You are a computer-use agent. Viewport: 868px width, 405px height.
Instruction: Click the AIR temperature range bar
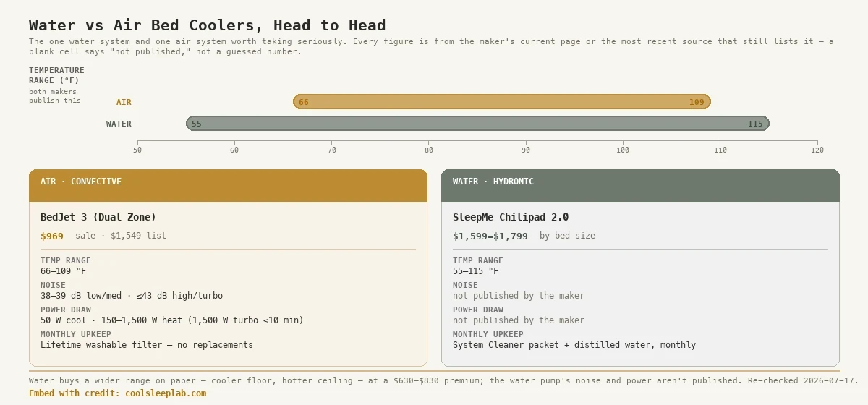502,102
